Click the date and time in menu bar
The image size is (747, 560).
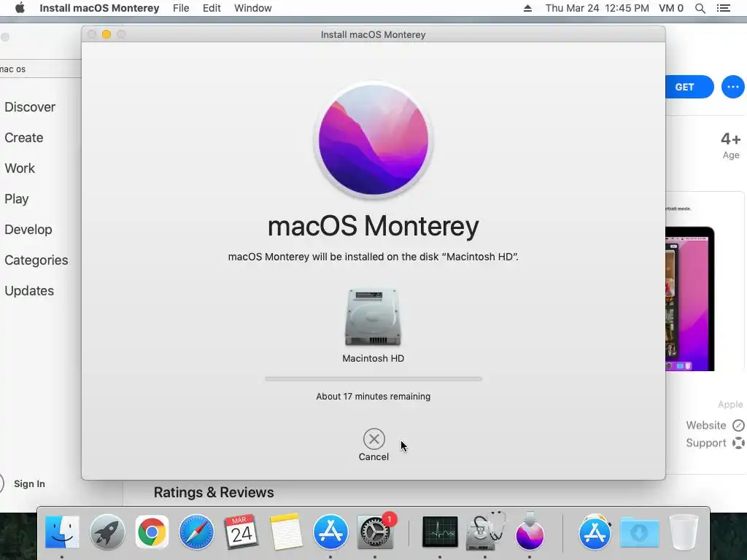pyautogui.click(x=597, y=8)
